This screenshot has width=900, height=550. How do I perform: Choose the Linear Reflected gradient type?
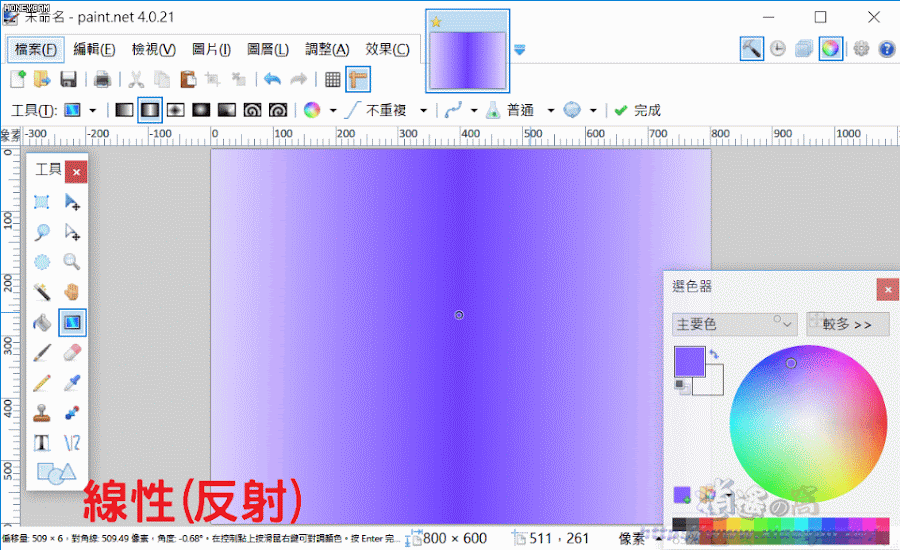[x=150, y=110]
